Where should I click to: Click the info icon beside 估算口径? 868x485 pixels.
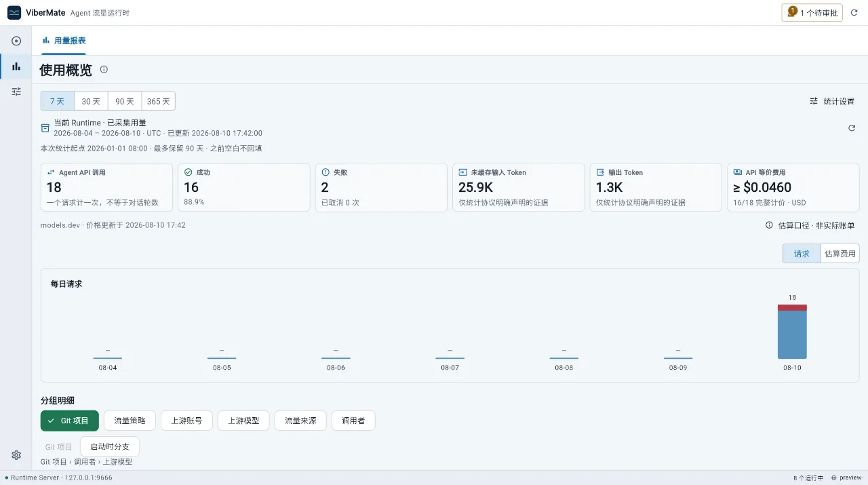769,225
